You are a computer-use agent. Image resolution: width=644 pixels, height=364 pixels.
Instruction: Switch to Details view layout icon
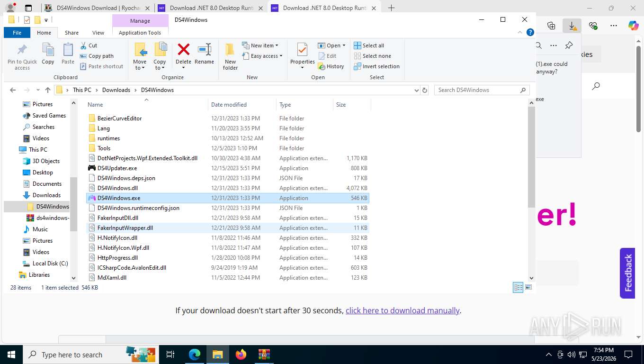point(518,287)
